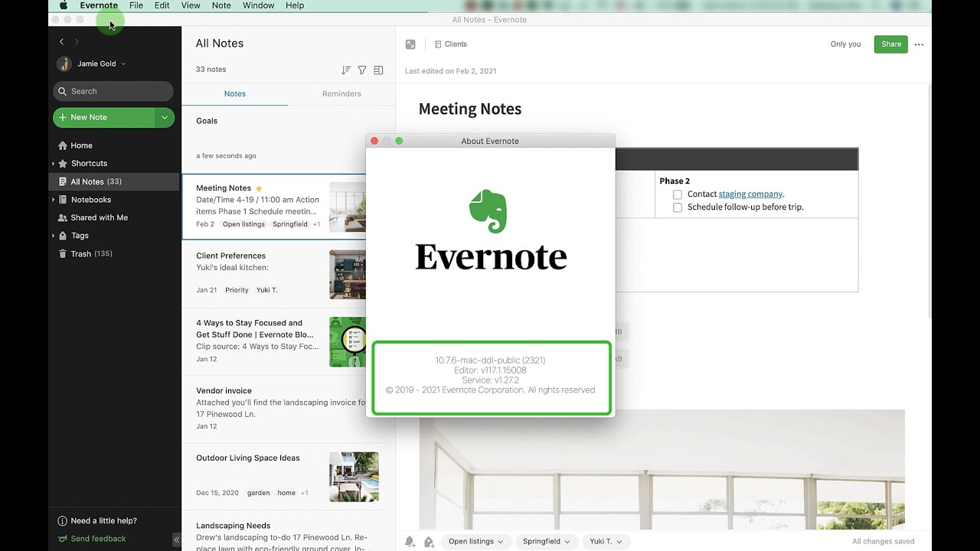This screenshot has width=980, height=551.
Task: Expand note to full screen icon
Action: pyautogui.click(x=410, y=44)
